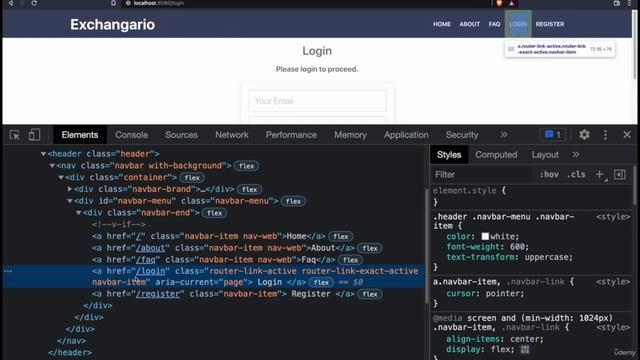Click the browser address bar
Viewport: 640px width, 360px height.
[302, 3]
